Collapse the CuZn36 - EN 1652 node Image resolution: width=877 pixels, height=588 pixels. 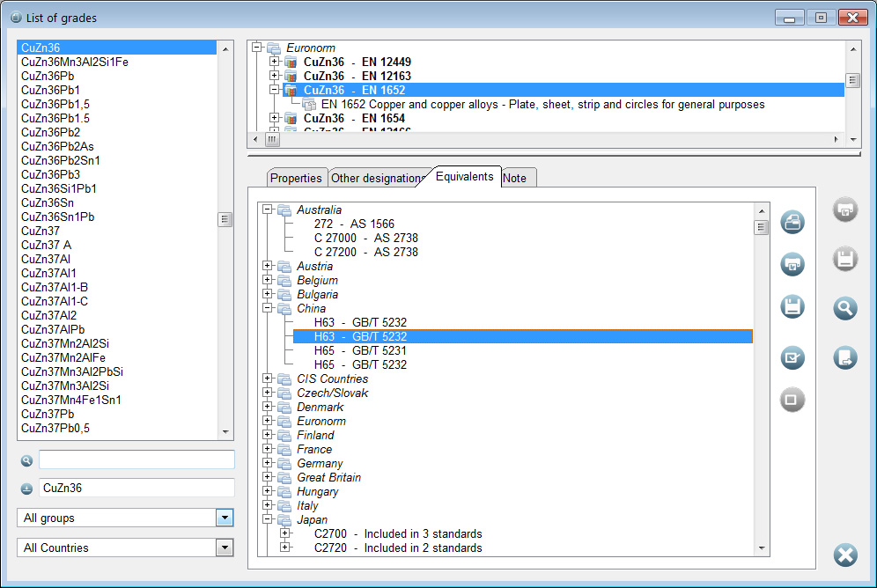click(x=274, y=90)
